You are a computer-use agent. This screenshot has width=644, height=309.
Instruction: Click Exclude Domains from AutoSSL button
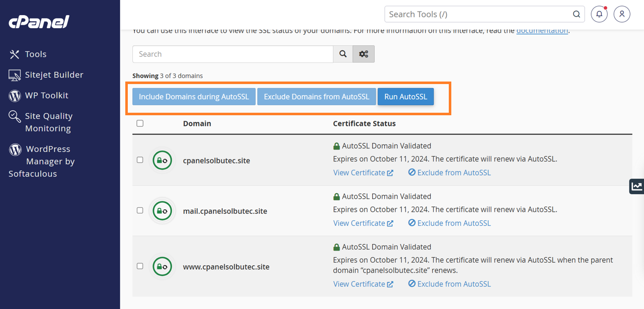[x=316, y=97]
